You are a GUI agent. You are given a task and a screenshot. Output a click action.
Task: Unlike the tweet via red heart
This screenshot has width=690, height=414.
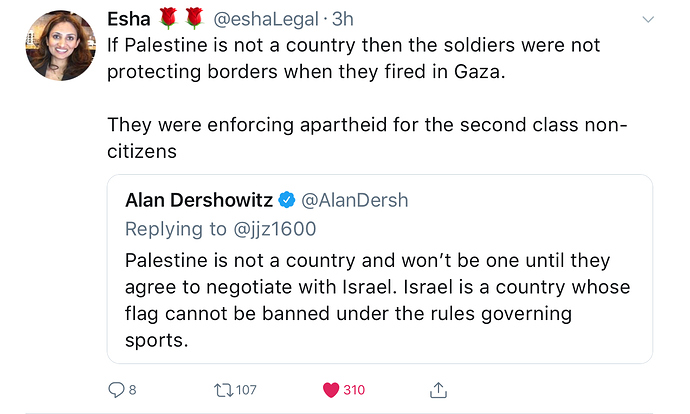pyautogui.click(x=331, y=390)
